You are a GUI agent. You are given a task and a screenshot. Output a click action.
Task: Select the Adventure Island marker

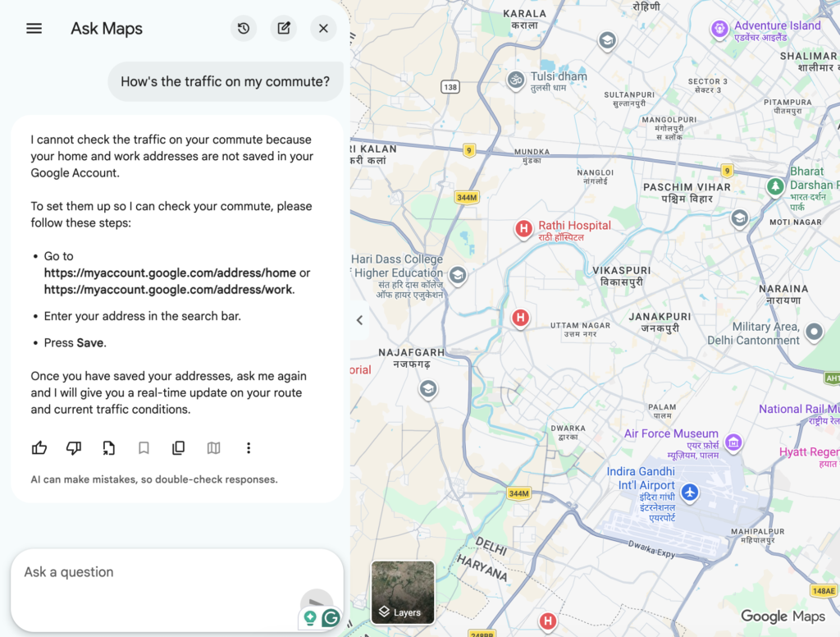719,29
